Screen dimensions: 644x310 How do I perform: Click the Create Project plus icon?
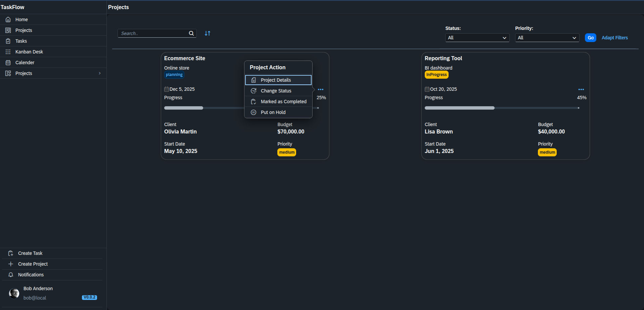[x=11, y=264]
